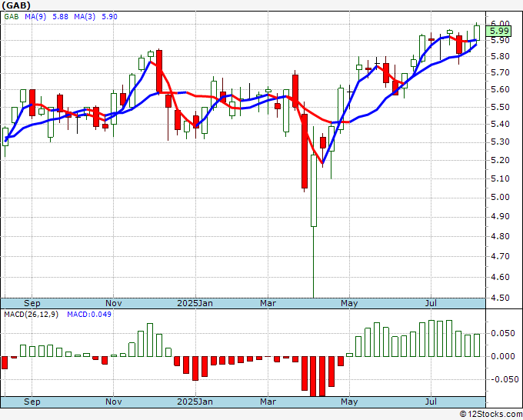Click the most recent green candlestick near 5.99
The image size is (523, 420).
pyautogui.click(x=477, y=33)
